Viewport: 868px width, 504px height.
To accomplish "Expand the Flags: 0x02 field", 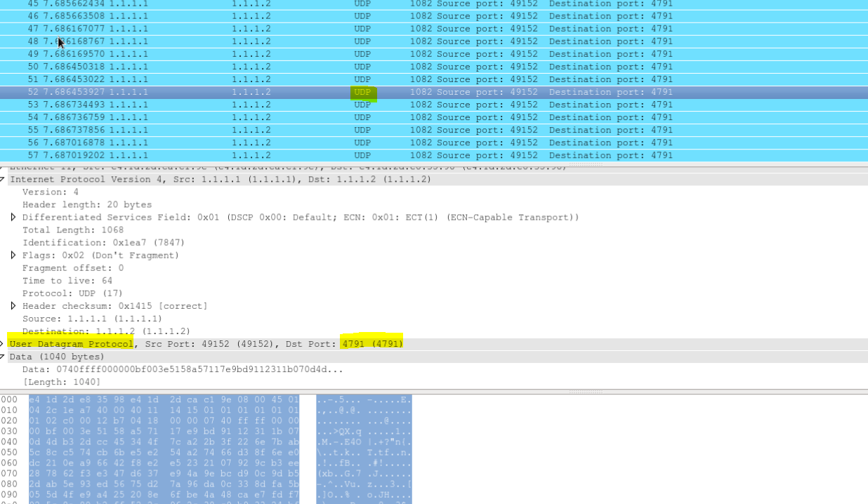I will [13, 255].
